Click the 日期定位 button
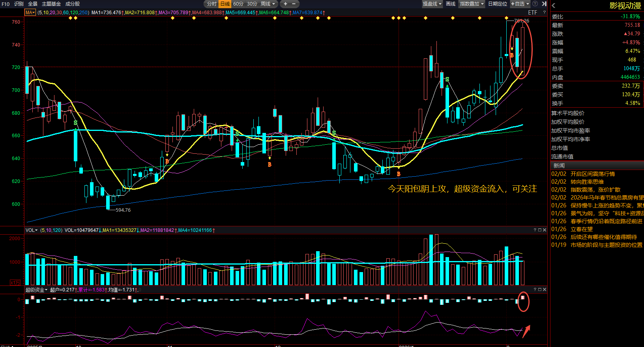The height and width of the screenshot is (347, 644). click(x=497, y=4)
